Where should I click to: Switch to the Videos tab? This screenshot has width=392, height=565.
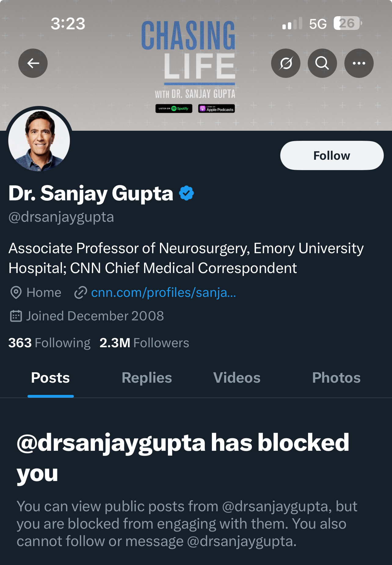[x=237, y=378]
